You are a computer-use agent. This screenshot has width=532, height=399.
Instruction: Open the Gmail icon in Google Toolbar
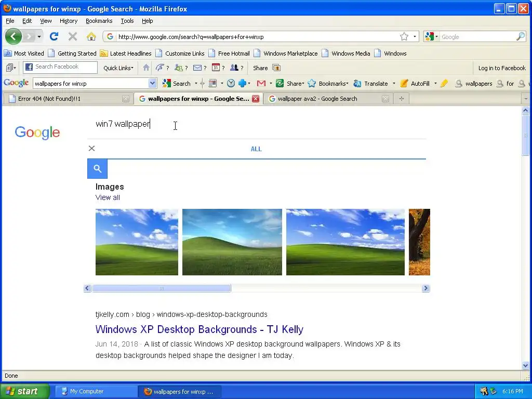point(261,83)
